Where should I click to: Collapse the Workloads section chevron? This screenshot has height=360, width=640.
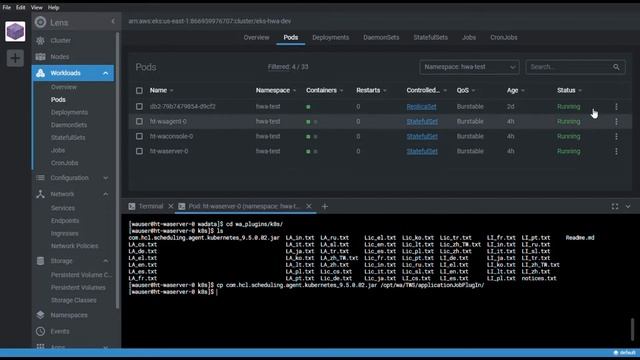tap(106, 73)
